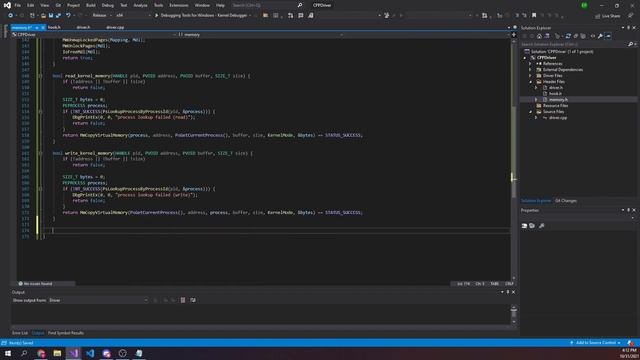Select driver.cpp in Solution Explorer
This screenshot has height=360, width=640.
[x=558, y=118]
